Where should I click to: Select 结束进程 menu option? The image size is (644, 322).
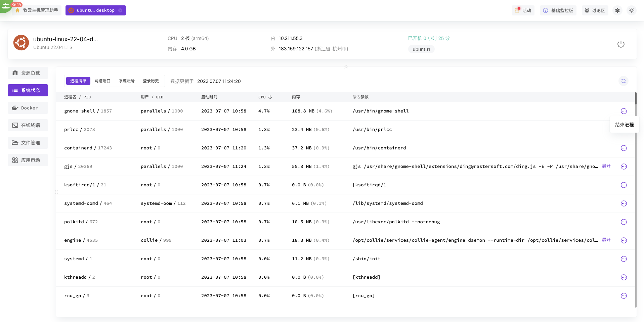point(624,125)
